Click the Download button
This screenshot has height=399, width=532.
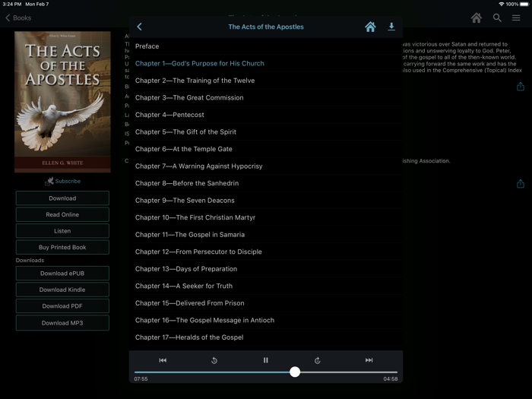click(62, 198)
